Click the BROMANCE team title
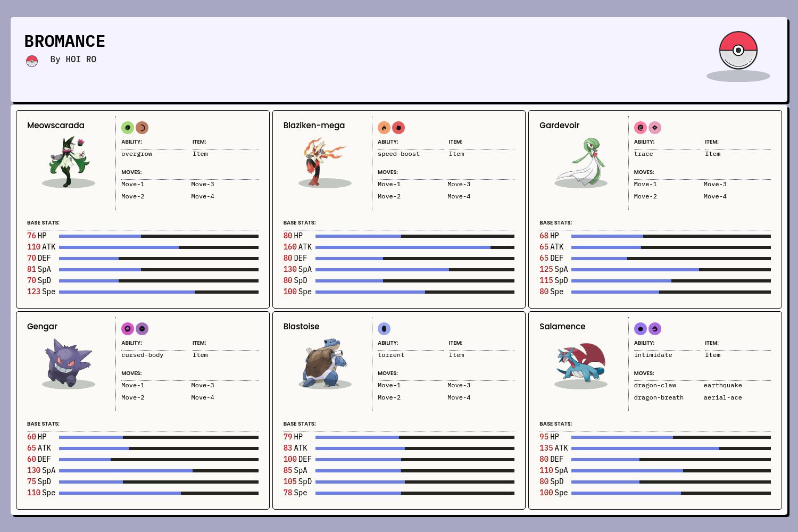This screenshot has height=532, width=798. point(65,41)
